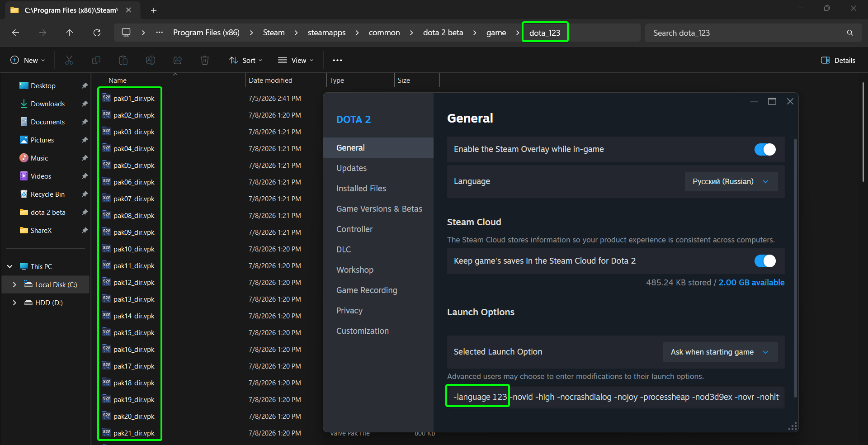
Task: Select pak21_dir.vpk file
Action: tap(134, 433)
